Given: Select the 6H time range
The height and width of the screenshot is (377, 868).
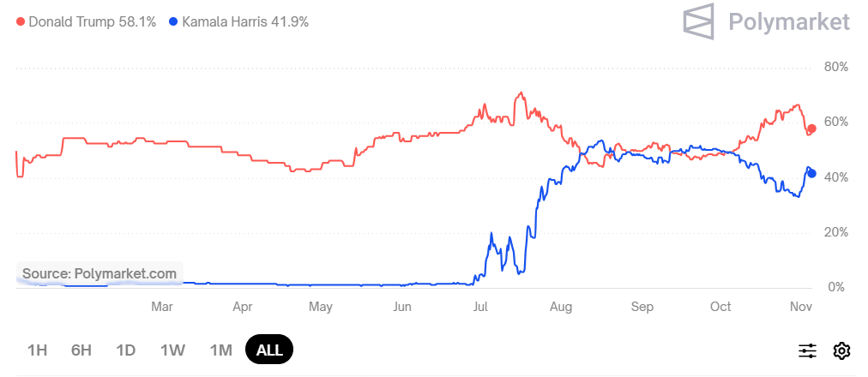Looking at the screenshot, I should pos(81,350).
